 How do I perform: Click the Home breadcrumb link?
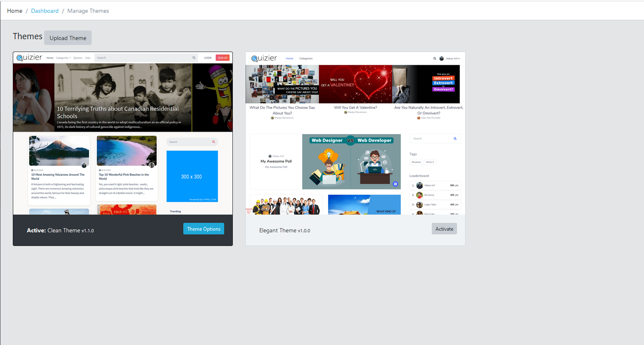pos(14,11)
